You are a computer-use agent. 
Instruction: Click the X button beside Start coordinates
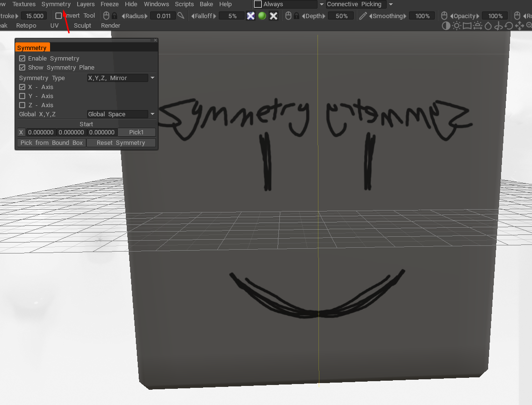tap(21, 132)
